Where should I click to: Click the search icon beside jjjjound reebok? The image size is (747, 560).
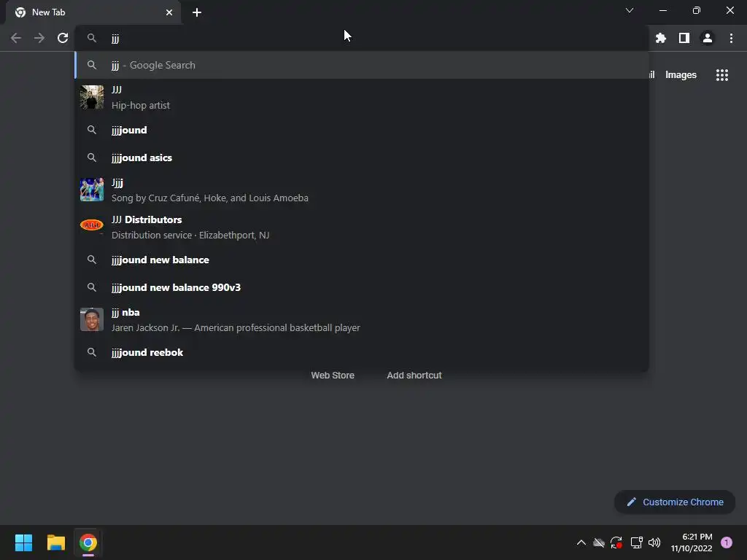(x=91, y=352)
